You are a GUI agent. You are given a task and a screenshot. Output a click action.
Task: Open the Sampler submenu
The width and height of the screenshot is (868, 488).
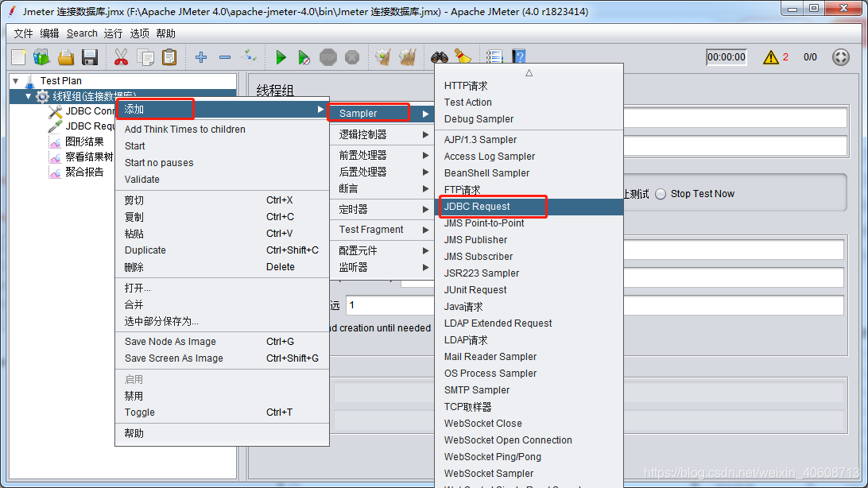380,114
